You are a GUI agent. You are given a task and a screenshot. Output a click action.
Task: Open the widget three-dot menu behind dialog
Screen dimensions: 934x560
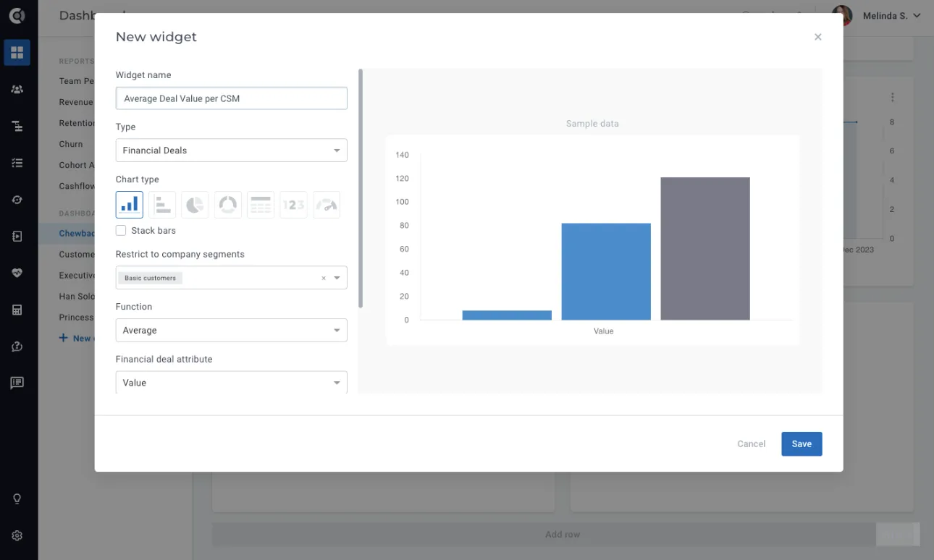pyautogui.click(x=892, y=97)
